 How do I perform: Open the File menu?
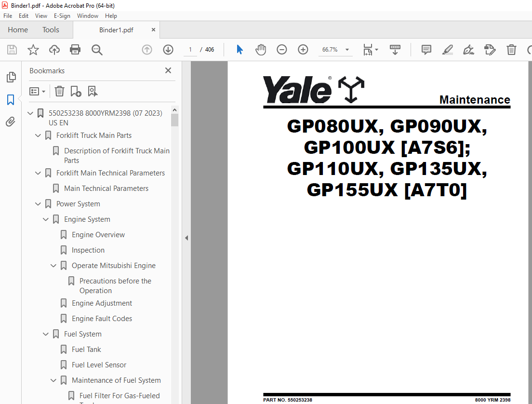click(8, 15)
